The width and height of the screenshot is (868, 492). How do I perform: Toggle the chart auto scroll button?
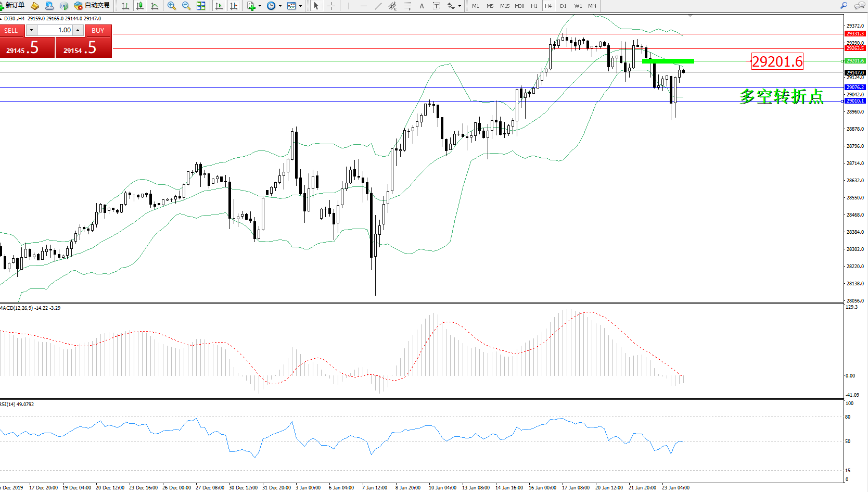219,6
